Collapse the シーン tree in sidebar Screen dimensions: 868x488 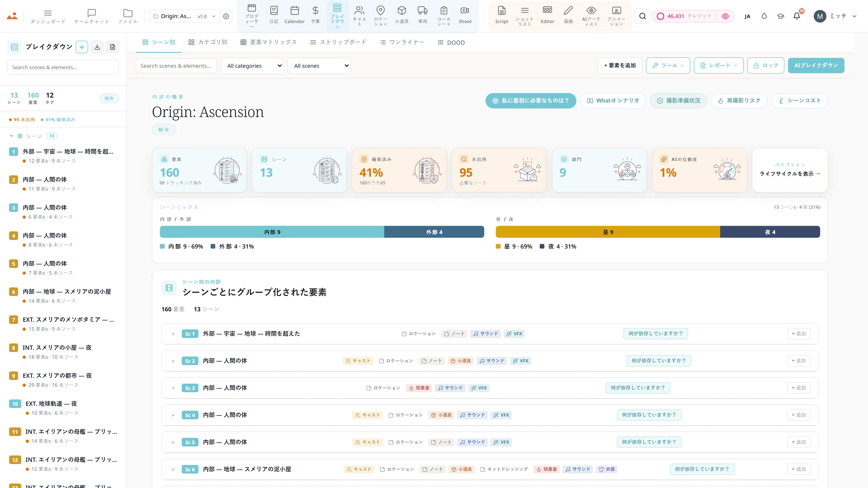12,136
